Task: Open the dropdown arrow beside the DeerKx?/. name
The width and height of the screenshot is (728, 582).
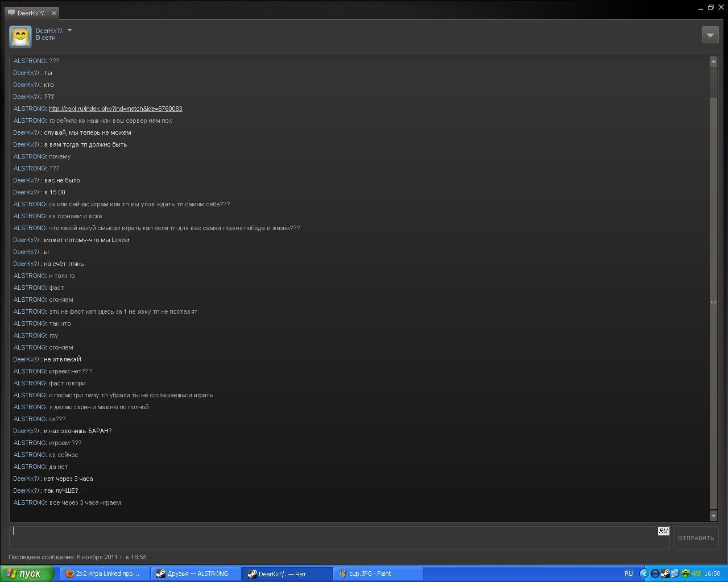Action: coord(69,30)
